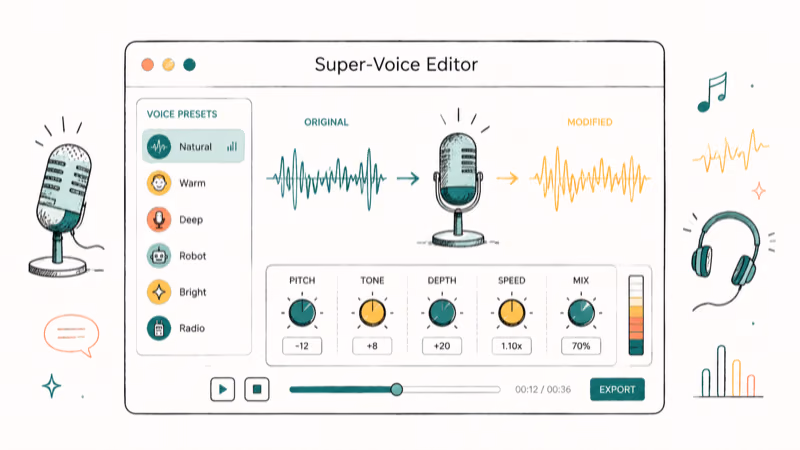Click the yellow minimize window dot
This screenshot has height=450, width=800.
pyautogui.click(x=168, y=65)
